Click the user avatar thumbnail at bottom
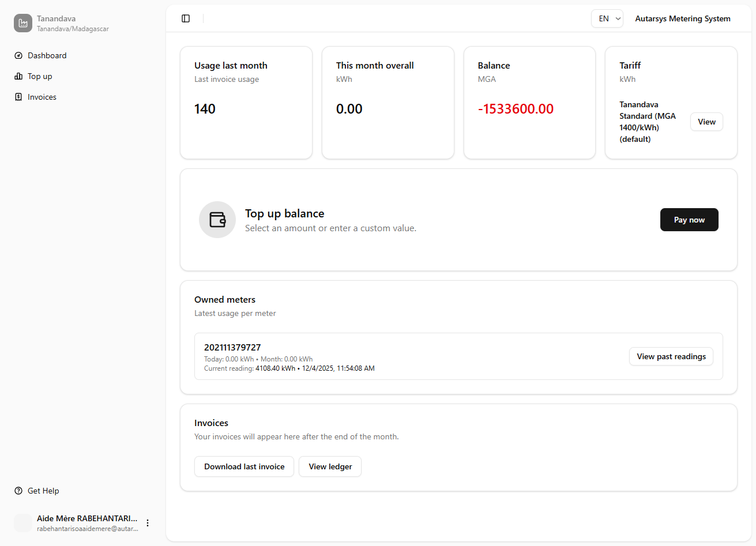 23,522
